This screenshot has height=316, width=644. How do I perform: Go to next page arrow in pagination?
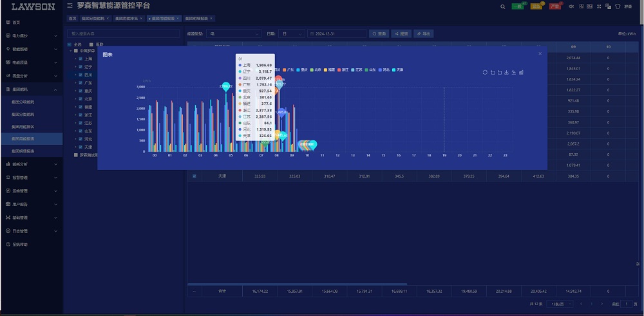click(x=601, y=304)
